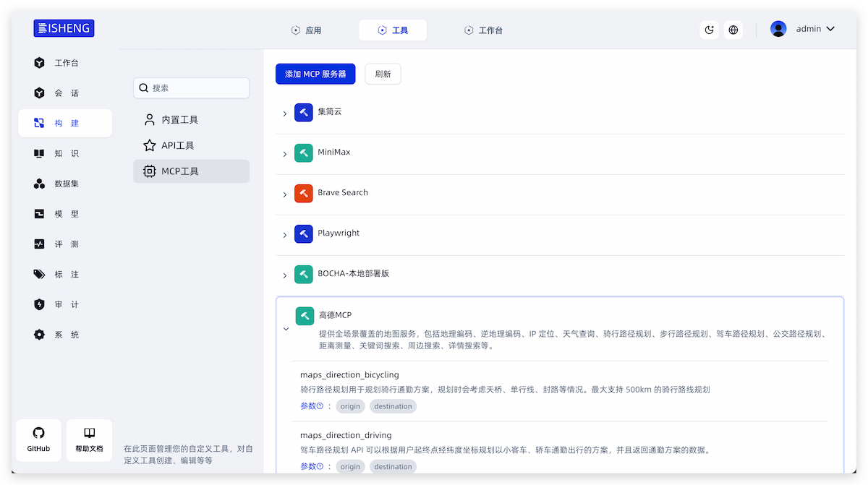Viewport: 868px width, 485px height.
Task: Select API工具 in the tool list
Action: pyautogui.click(x=178, y=145)
